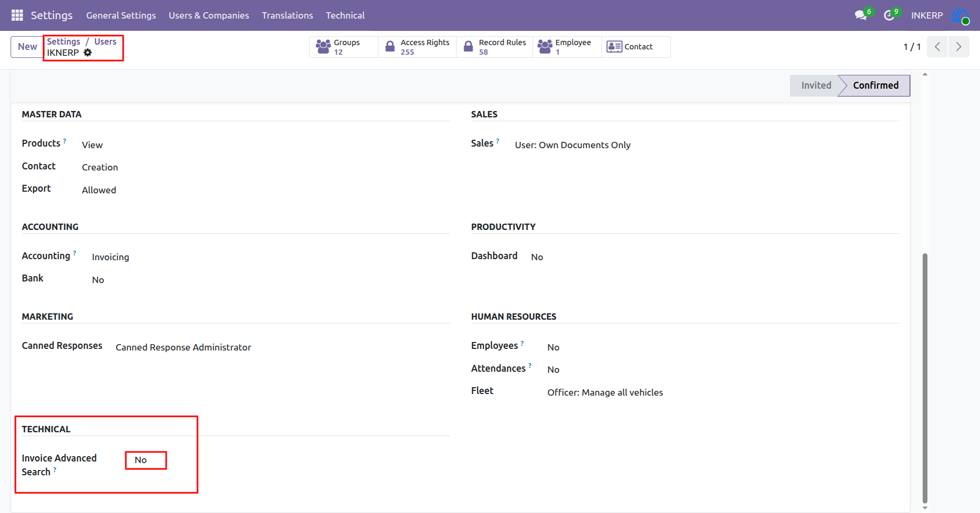Open the Contact stat button
980x513 pixels.
[x=636, y=47]
